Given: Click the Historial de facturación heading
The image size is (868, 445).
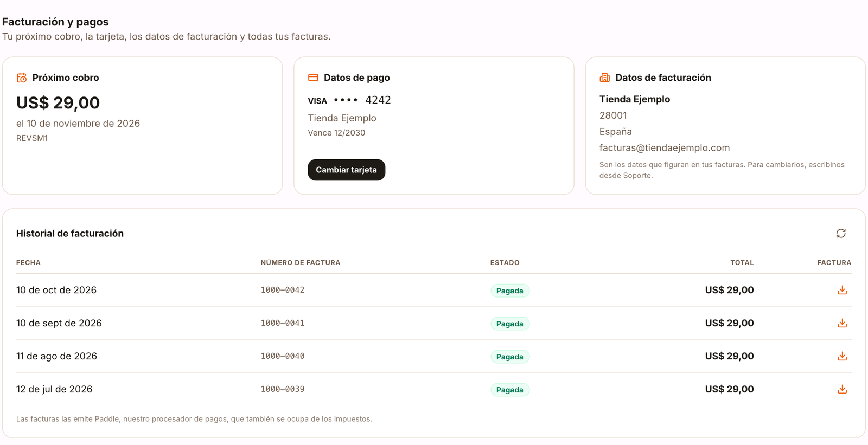Looking at the screenshot, I should [x=70, y=233].
